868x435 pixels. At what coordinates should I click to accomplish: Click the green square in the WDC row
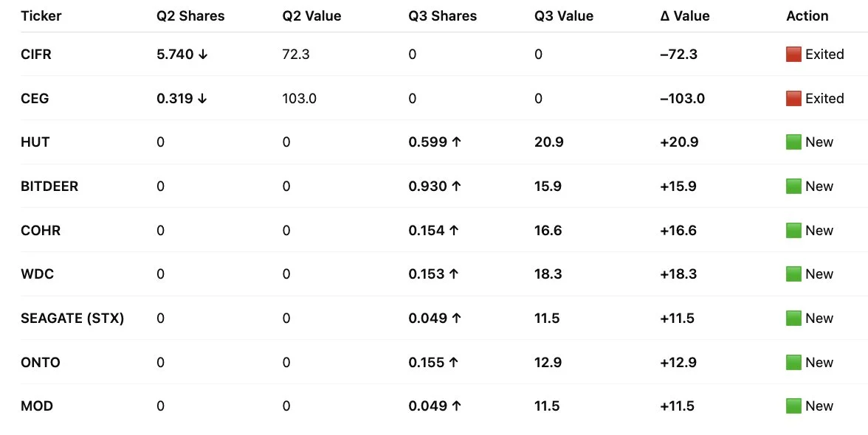pyautogui.click(x=793, y=274)
